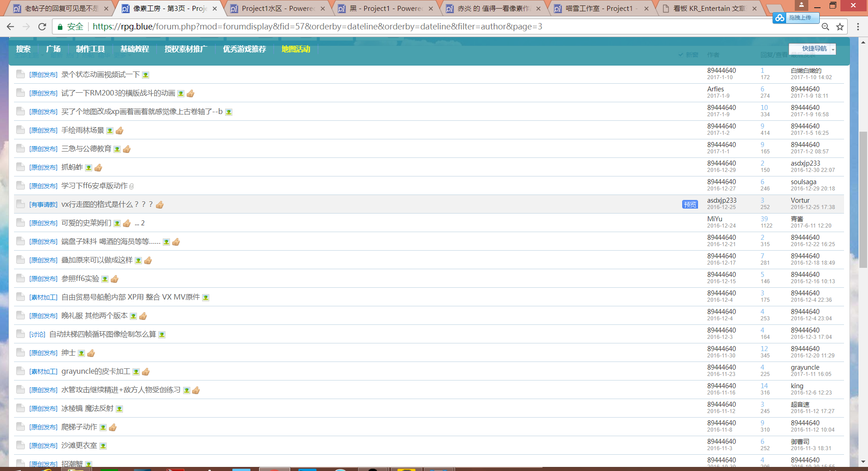The width and height of the screenshot is (868, 471).
Task: Open thread 试了一下RM2003的横版战斗的动画
Action: pos(118,93)
